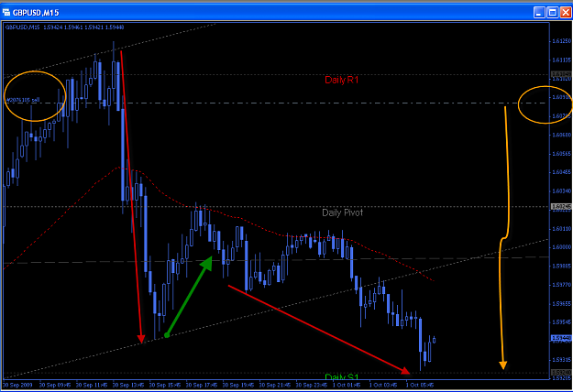Click the 30 Sep 13:45 time label
This screenshot has height=392, width=573.
(128, 385)
